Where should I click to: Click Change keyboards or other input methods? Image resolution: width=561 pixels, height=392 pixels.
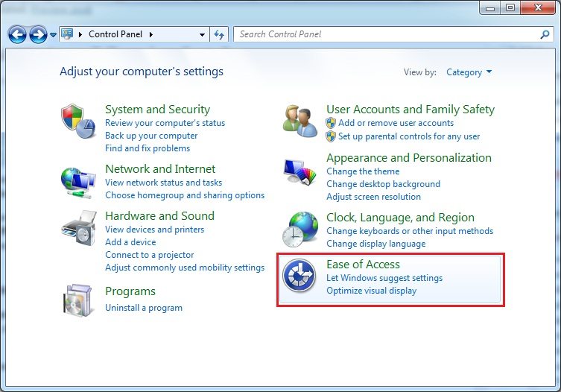(410, 231)
